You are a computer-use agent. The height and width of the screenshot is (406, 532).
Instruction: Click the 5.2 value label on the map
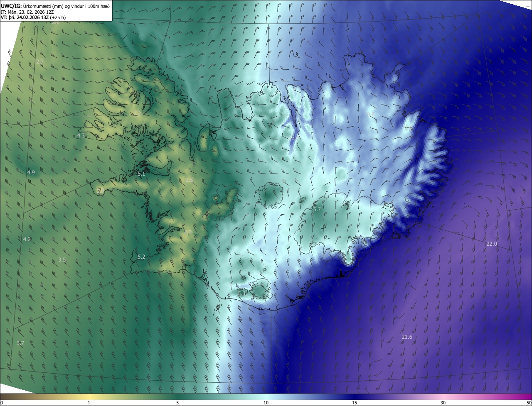pos(141,257)
